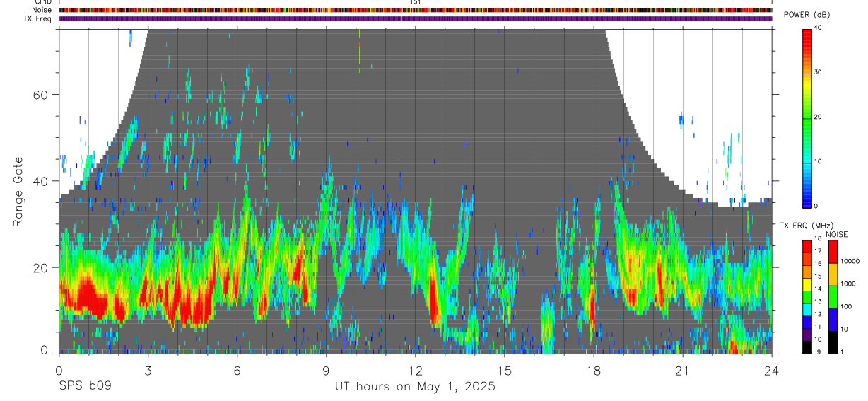Viewport: 868px width, 401px height.
Task: Select the green 100 NOISE legend swatch
Action: (833, 296)
